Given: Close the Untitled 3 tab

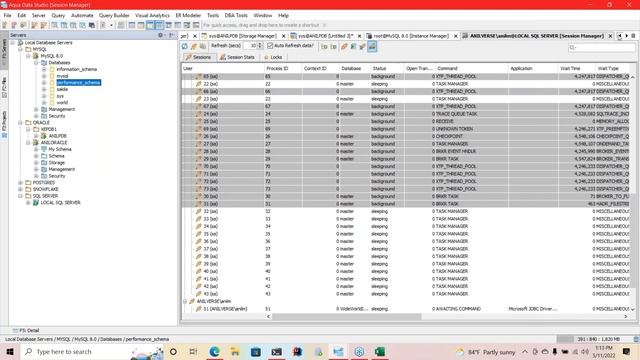Looking at the screenshot, I should pos(360,36).
